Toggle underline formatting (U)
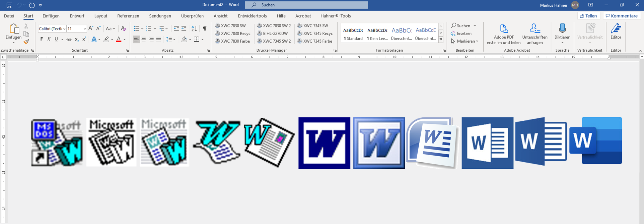Screen dimensions: 644x224 click(x=56, y=39)
